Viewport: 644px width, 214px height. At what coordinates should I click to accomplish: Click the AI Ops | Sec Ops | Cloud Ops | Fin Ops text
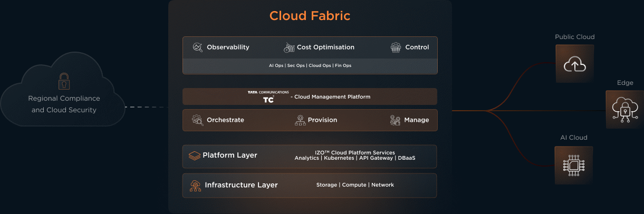310,66
